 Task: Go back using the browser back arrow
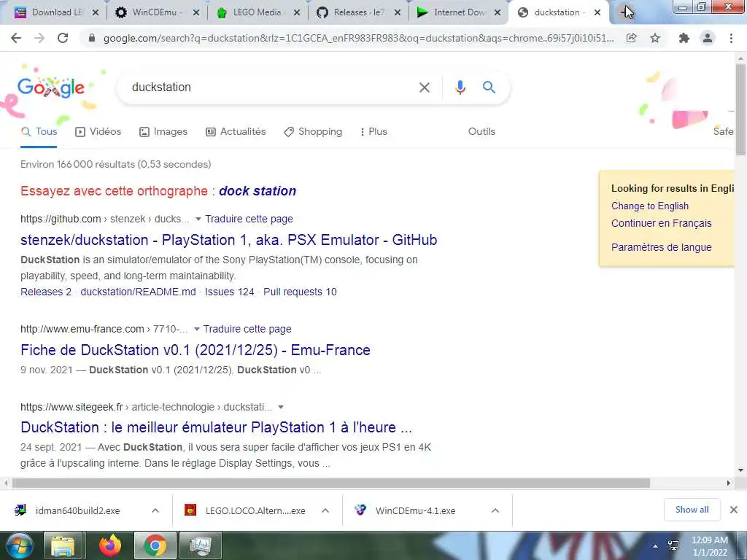click(x=16, y=38)
